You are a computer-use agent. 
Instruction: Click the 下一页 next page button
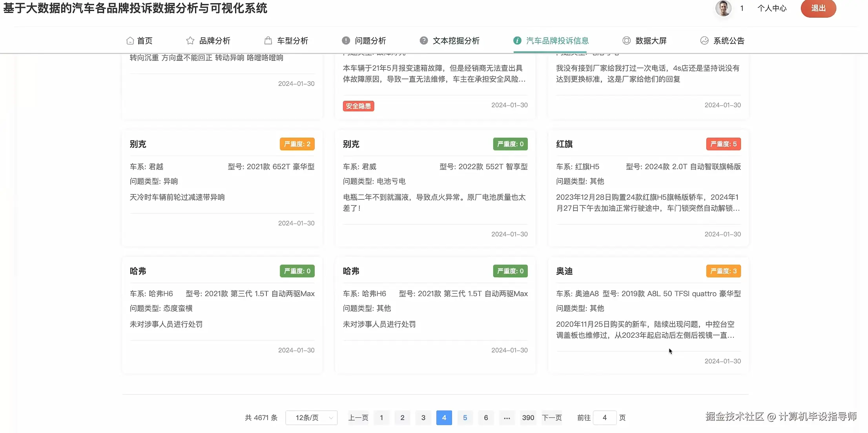coord(552,418)
